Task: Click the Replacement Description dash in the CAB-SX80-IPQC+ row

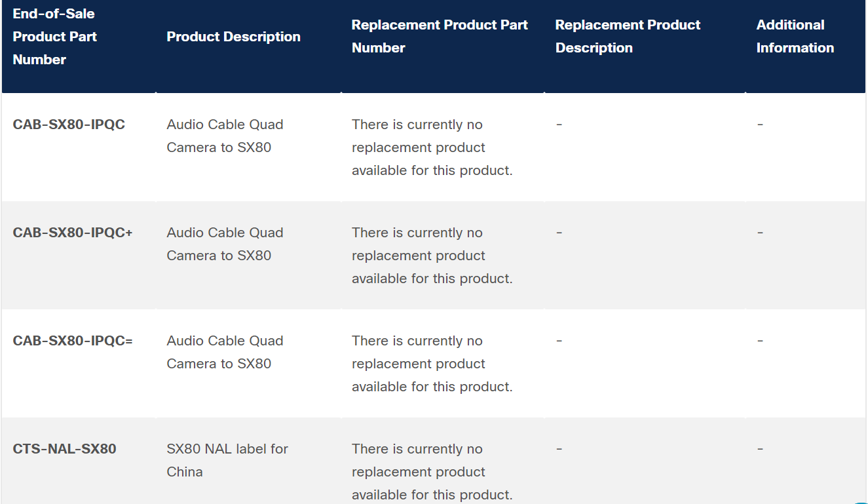Action: pyautogui.click(x=559, y=233)
